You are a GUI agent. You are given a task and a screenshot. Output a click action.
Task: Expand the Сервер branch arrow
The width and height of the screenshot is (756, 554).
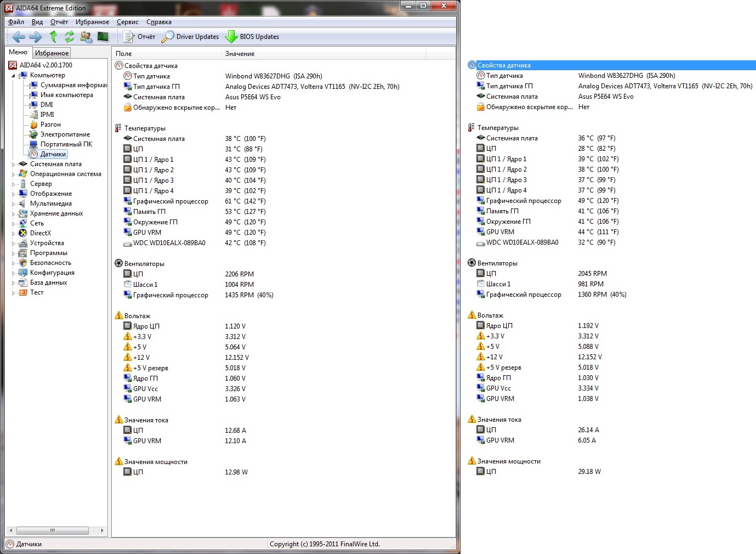click(x=13, y=184)
